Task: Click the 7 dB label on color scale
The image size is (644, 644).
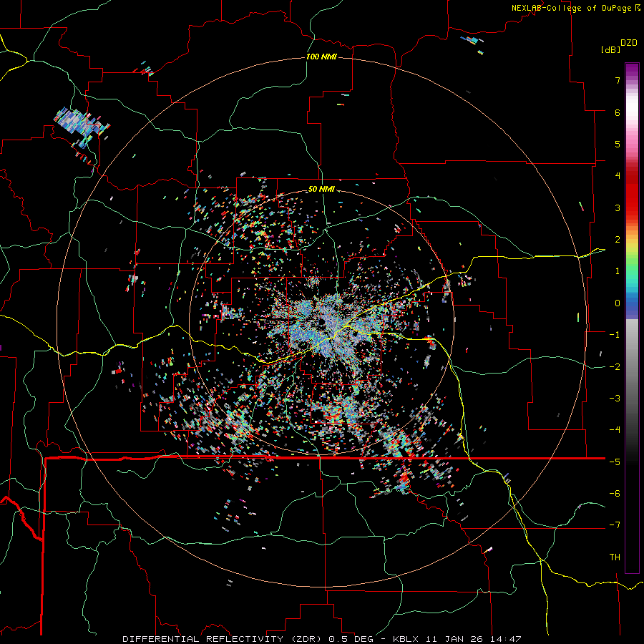Action: coord(618,80)
